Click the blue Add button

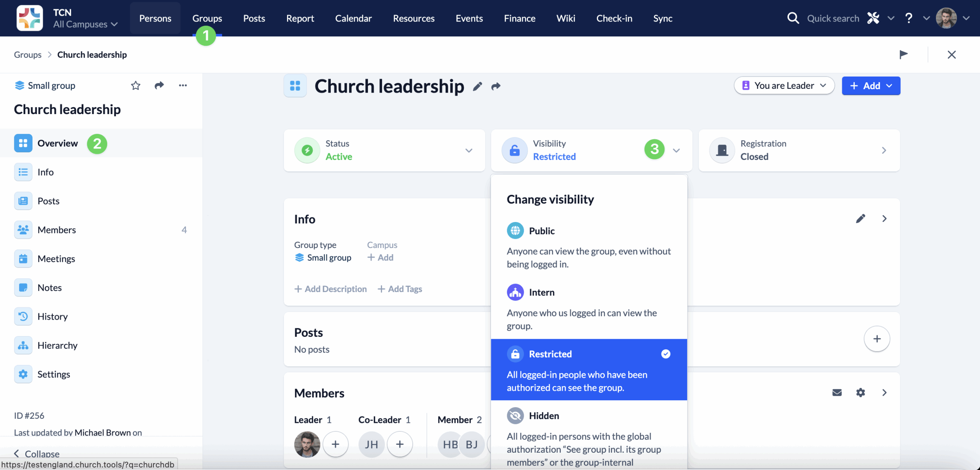(871, 85)
